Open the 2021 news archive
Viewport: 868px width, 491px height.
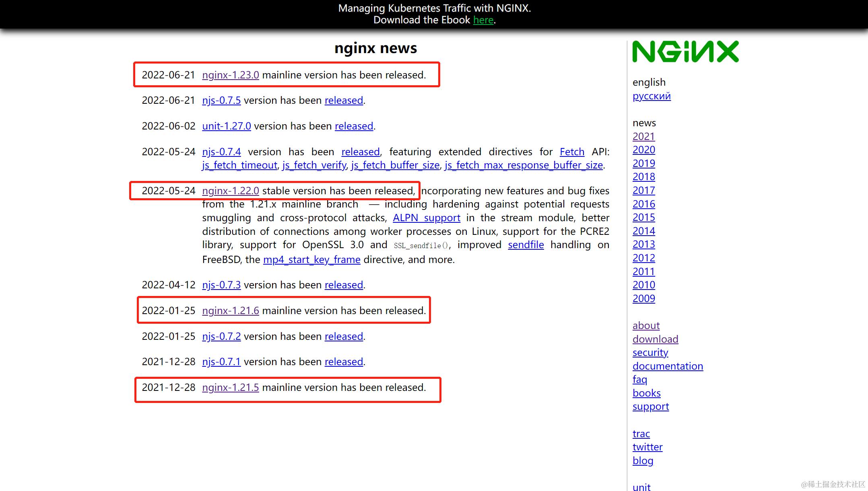(x=643, y=137)
